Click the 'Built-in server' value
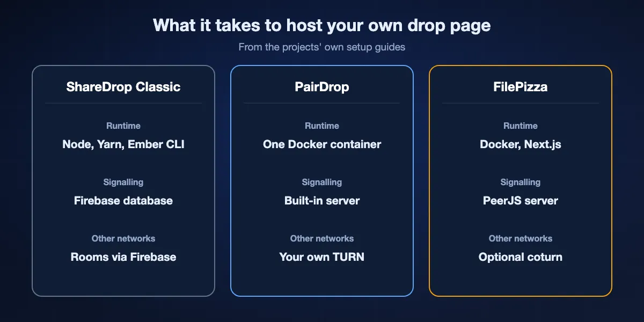Image resolution: width=644 pixels, height=322 pixels. [x=322, y=201]
